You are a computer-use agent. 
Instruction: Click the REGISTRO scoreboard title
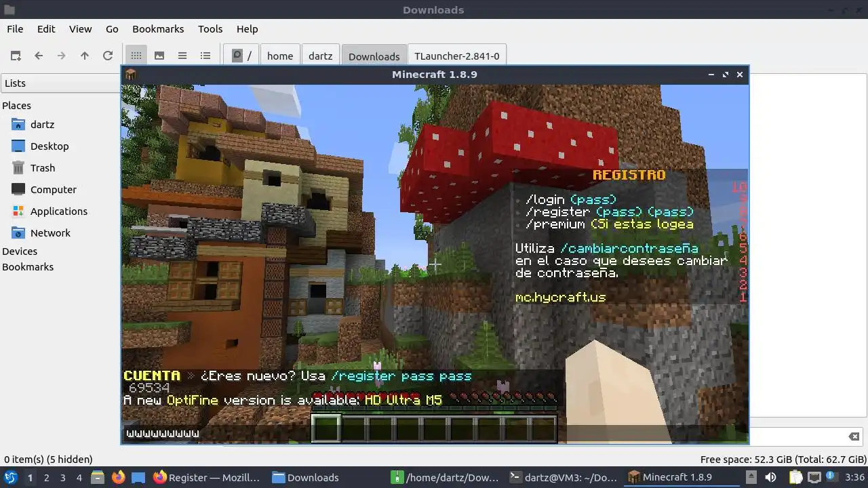coord(629,175)
